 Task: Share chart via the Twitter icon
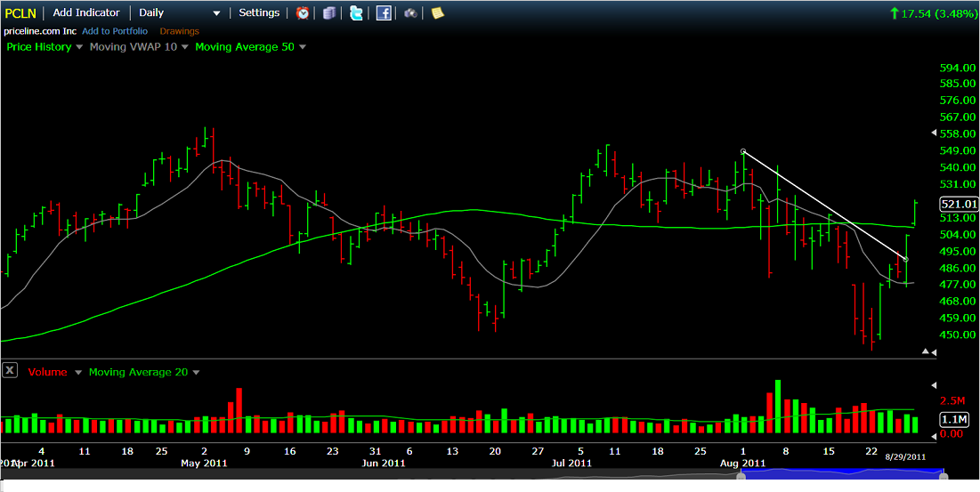click(356, 12)
